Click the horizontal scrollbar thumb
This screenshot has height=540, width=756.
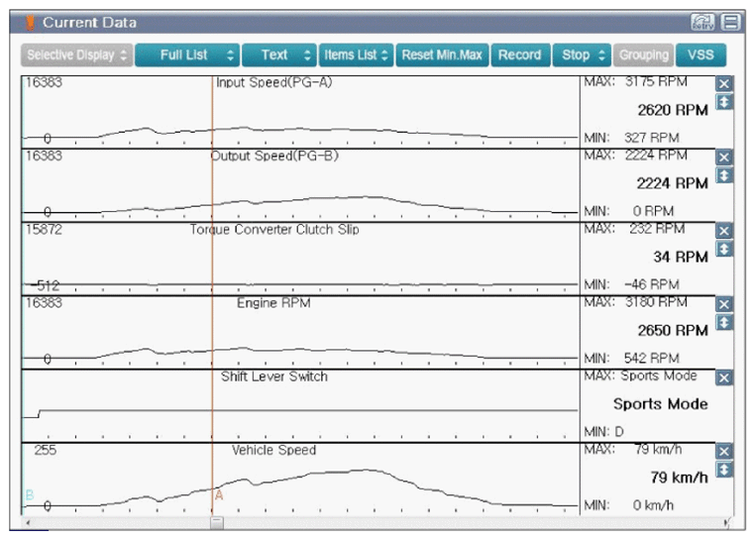click(217, 522)
